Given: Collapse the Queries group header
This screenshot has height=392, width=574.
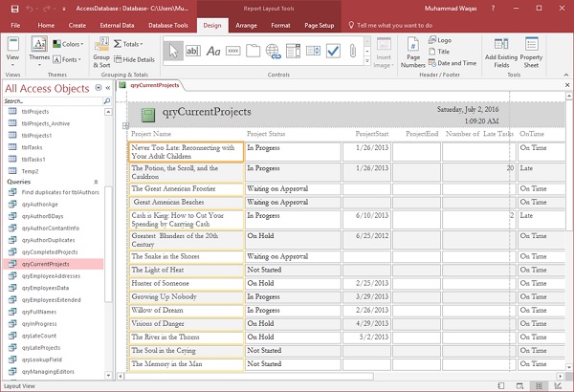Looking at the screenshot, I should pos(95,181).
